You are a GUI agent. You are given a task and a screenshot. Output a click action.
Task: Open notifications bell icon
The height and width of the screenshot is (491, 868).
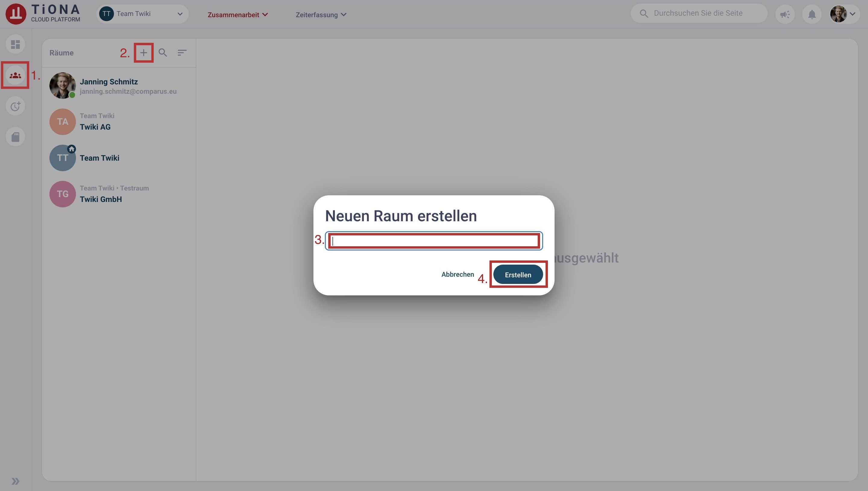point(812,14)
